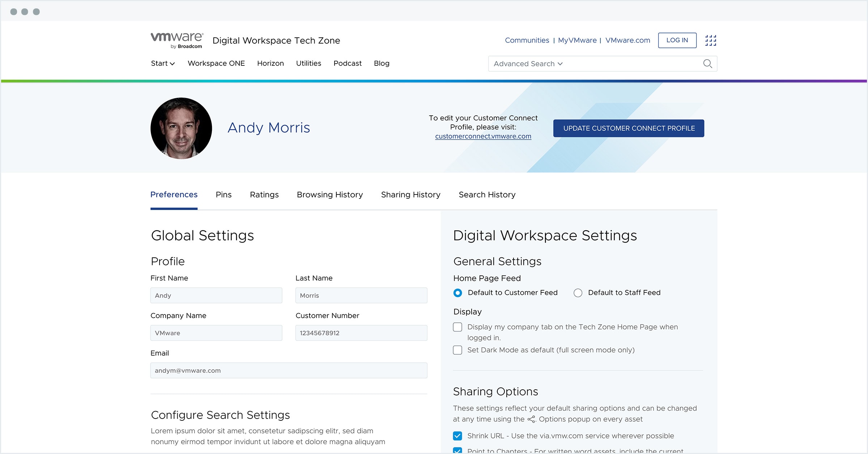Open the Browsing History tab

(x=329, y=195)
